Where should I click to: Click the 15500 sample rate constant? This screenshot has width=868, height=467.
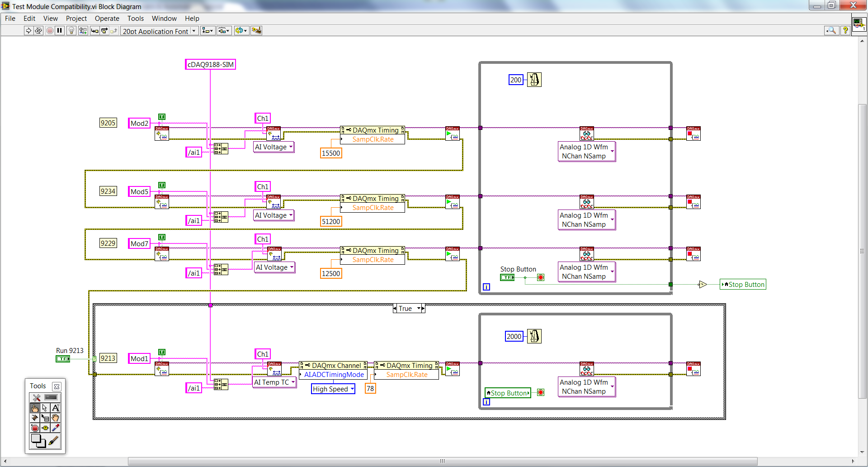coord(331,153)
